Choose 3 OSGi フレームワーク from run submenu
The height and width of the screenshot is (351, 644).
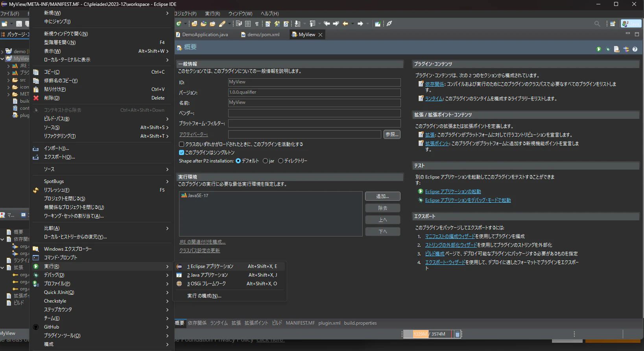230,284
